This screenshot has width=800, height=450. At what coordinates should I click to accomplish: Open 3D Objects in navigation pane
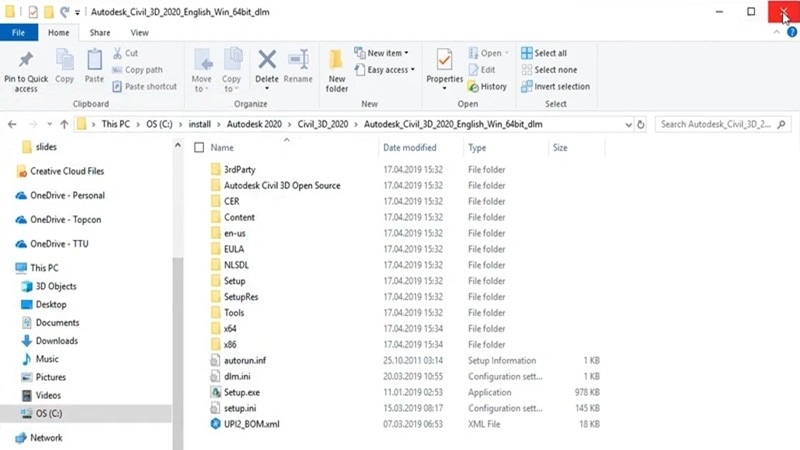point(48,286)
